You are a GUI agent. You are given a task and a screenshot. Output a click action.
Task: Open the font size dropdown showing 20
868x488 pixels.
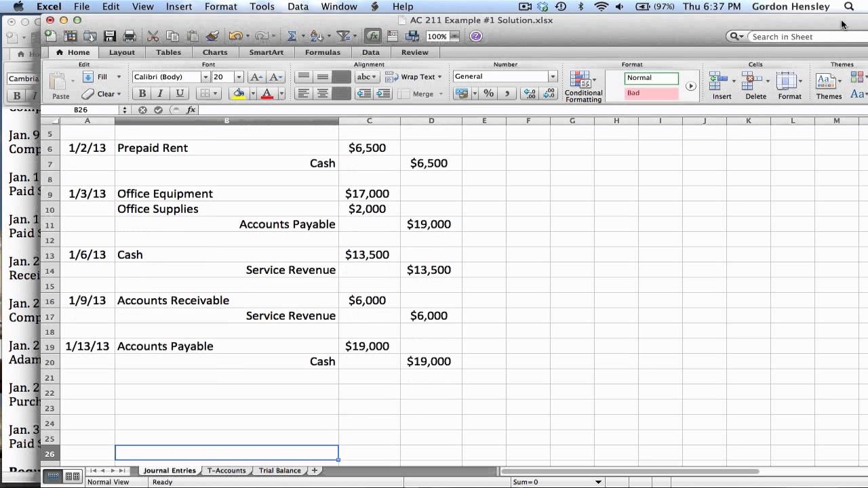(x=239, y=77)
